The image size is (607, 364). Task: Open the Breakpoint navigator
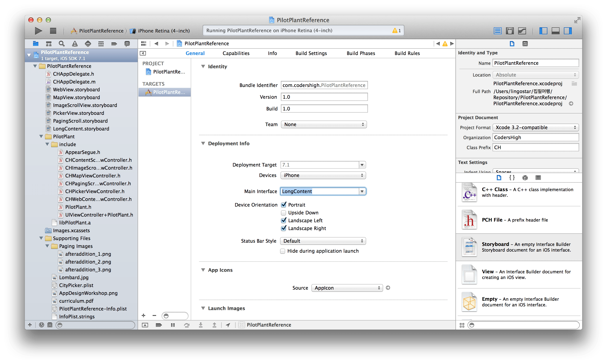(114, 44)
